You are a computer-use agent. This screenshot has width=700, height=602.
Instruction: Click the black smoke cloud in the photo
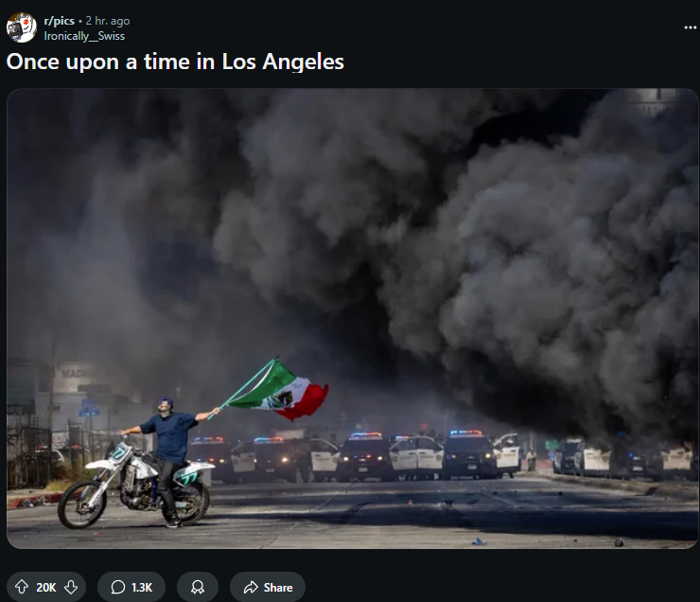coord(469,245)
